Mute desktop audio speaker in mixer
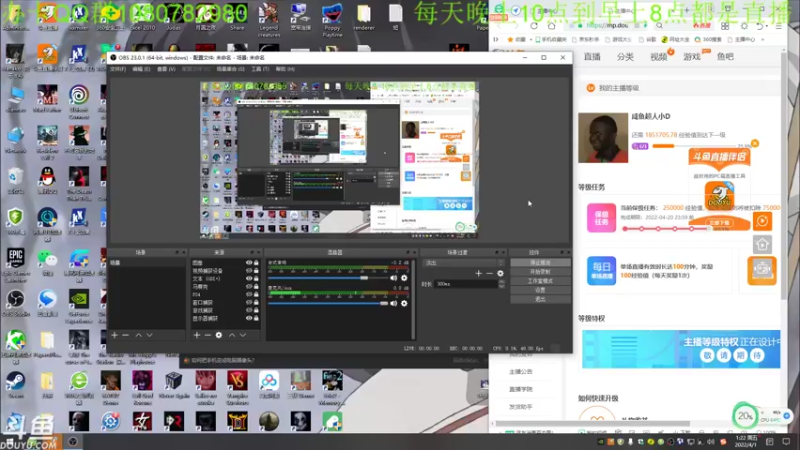The height and width of the screenshot is (450, 800). coord(393,278)
